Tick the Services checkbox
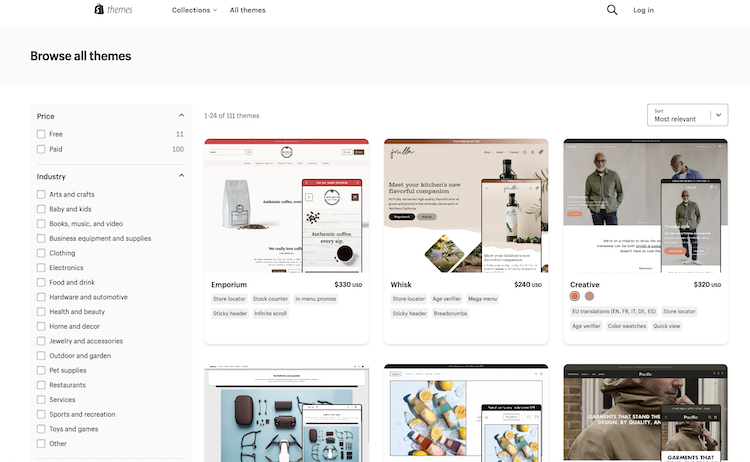Image resolution: width=750 pixels, height=462 pixels. tap(41, 400)
